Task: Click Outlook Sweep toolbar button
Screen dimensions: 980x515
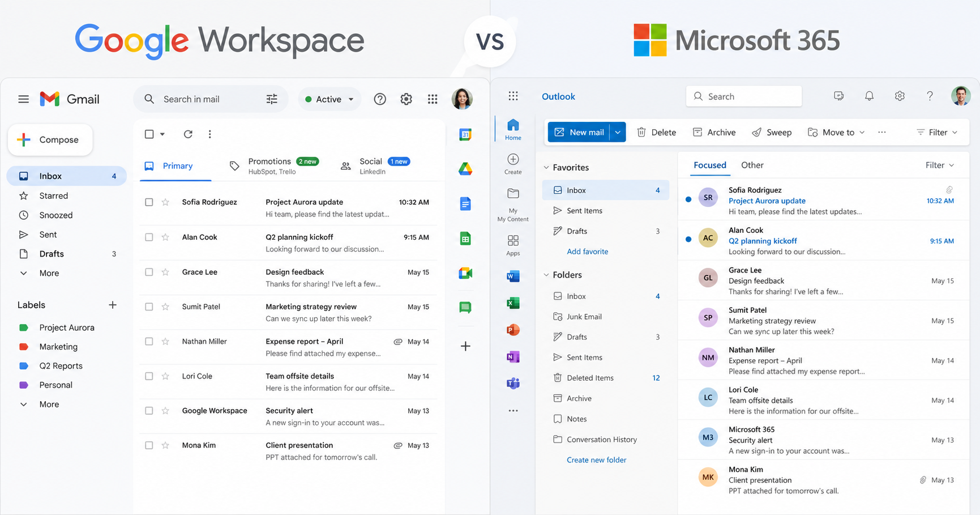Action: point(772,132)
